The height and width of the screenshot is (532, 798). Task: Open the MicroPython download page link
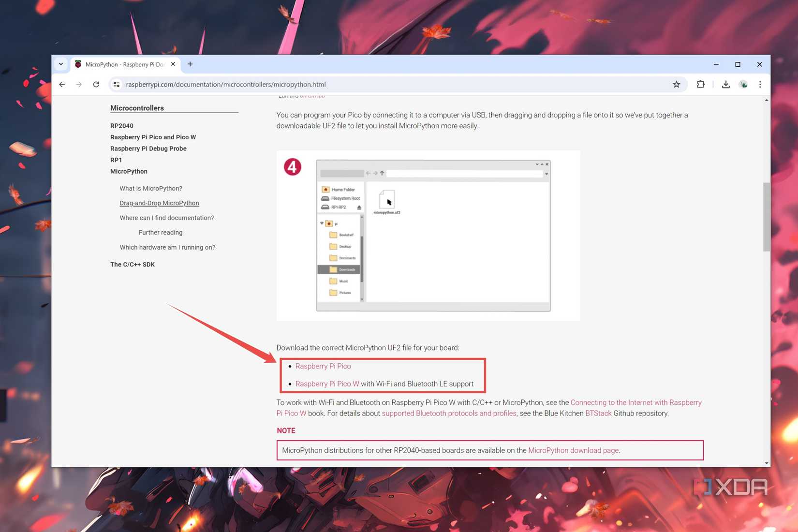pyautogui.click(x=573, y=450)
